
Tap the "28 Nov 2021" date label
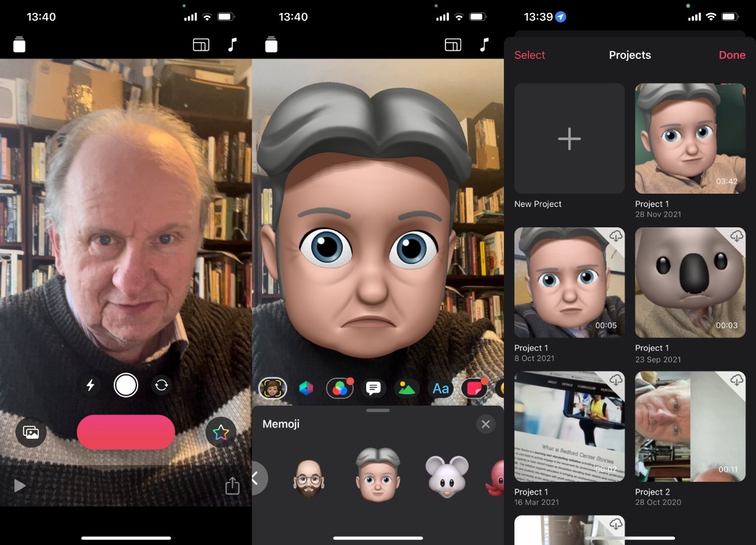coord(658,214)
